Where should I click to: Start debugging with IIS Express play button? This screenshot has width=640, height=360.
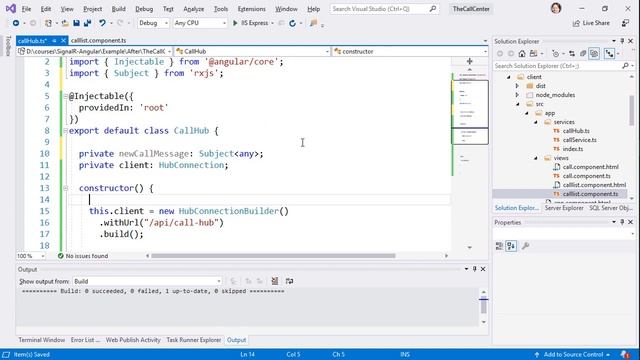[x=235, y=23]
